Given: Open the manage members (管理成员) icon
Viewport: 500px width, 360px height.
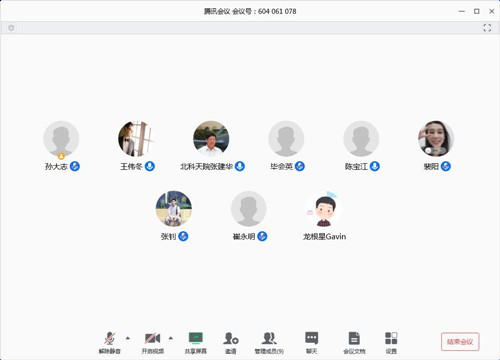Looking at the screenshot, I should 269,338.
